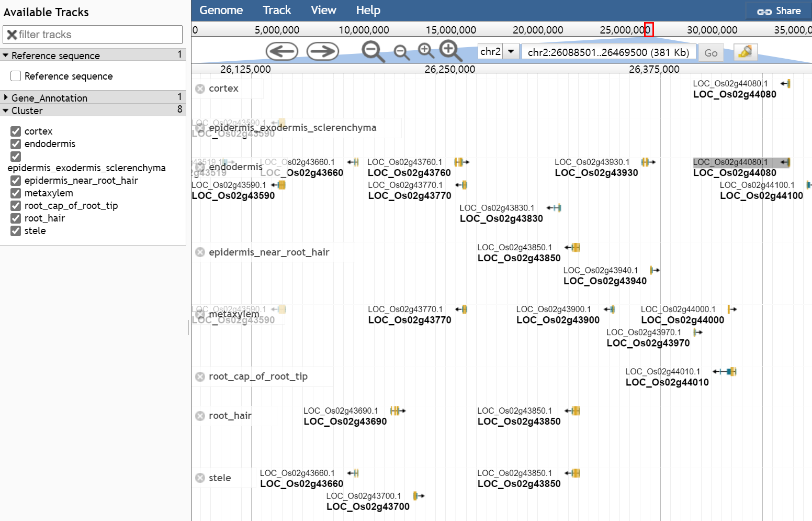This screenshot has height=521, width=812.
Task: Click gene glyph for LOC_Os02g43940.1
Action: pos(655,270)
